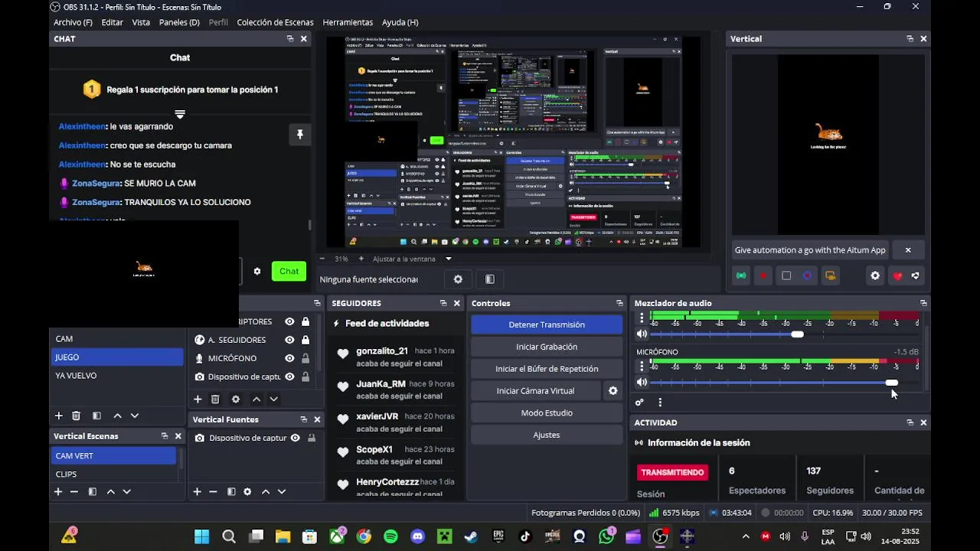Open advanced audio properties gears icon
Image resolution: width=980 pixels, height=551 pixels.
coord(639,402)
